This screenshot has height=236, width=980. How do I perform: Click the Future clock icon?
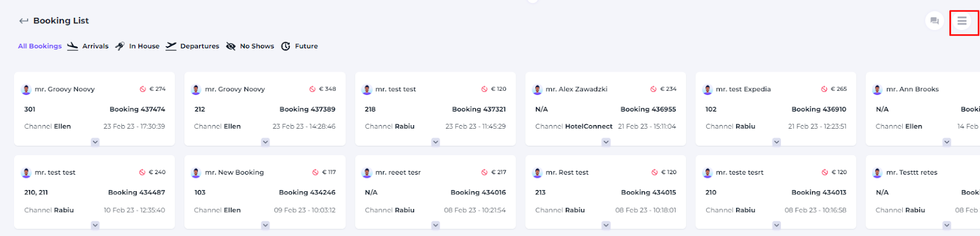(x=285, y=46)
